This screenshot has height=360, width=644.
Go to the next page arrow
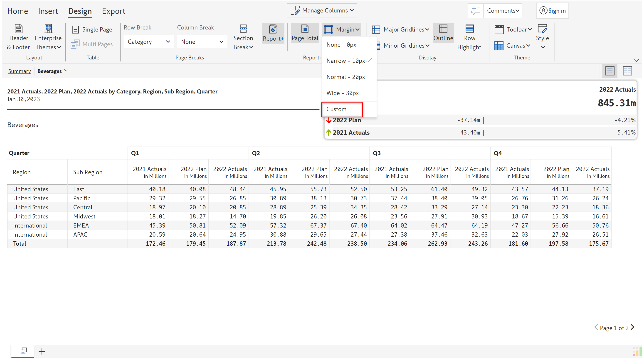point(633,327)
